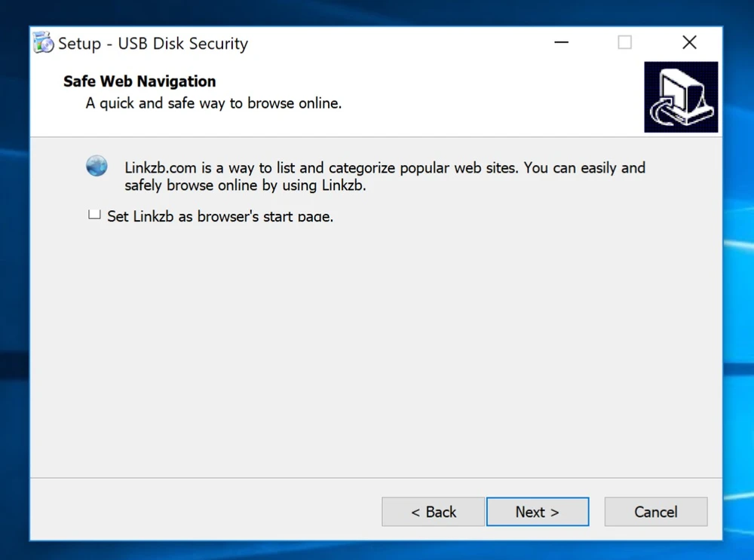
Task: Click the "Set Linkzb as browser's start page" label
Action: click(x=220, y=217)
